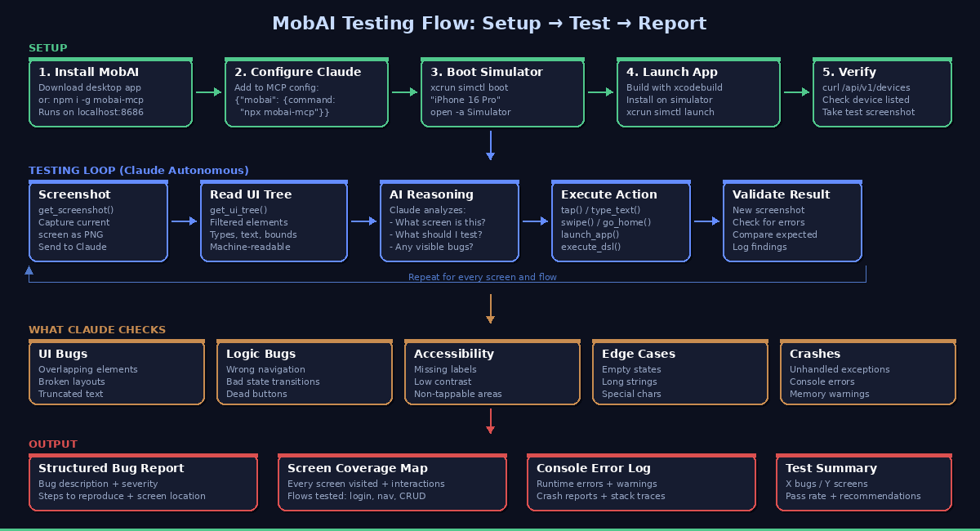Image resolution: width=980 pixels, height=531 pixels.
Task: Open the "Edge Cases" check card
Action: click(679, 373)
